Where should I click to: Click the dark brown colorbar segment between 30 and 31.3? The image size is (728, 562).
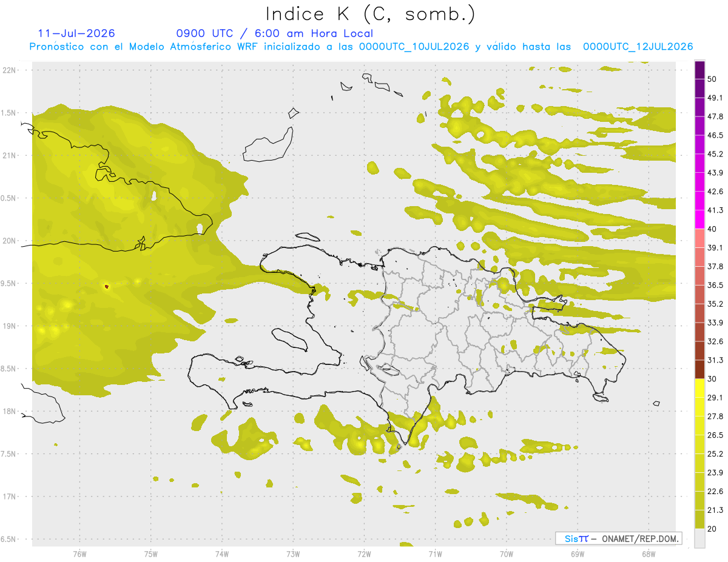click(699, 369)
